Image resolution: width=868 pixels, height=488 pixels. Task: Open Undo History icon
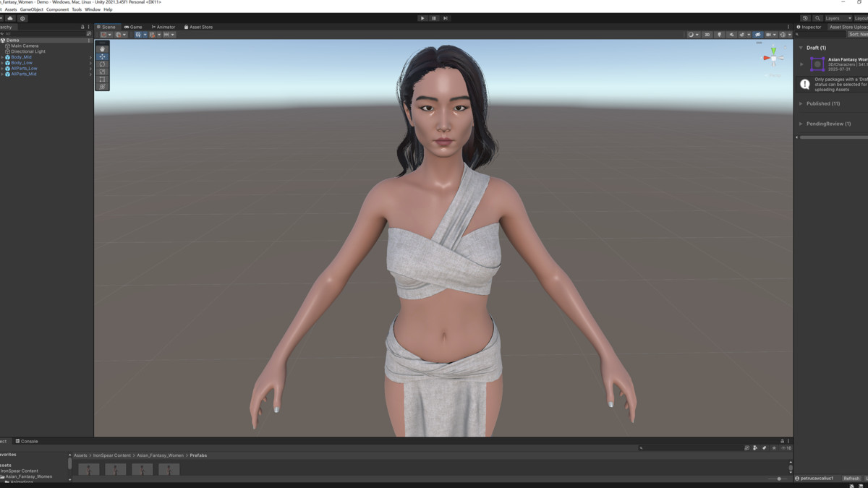(x=805, y=18)
